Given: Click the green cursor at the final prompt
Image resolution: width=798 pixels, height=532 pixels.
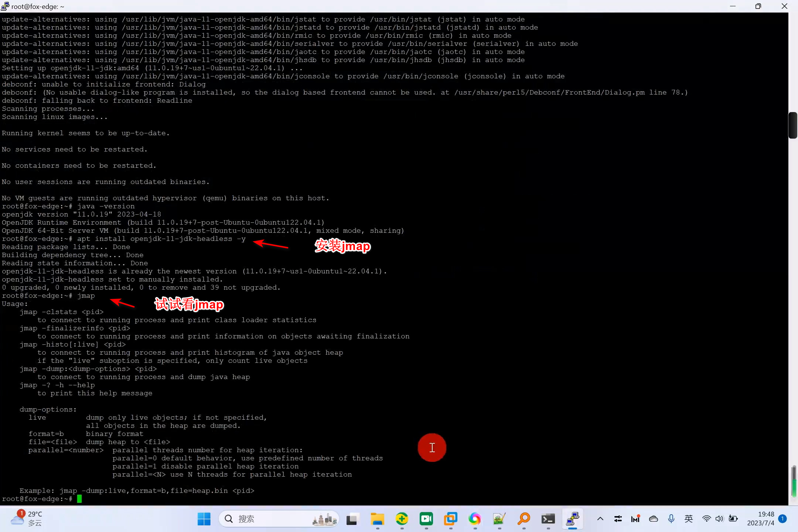Looking at the screenshot, I should (x=79, y=499).
